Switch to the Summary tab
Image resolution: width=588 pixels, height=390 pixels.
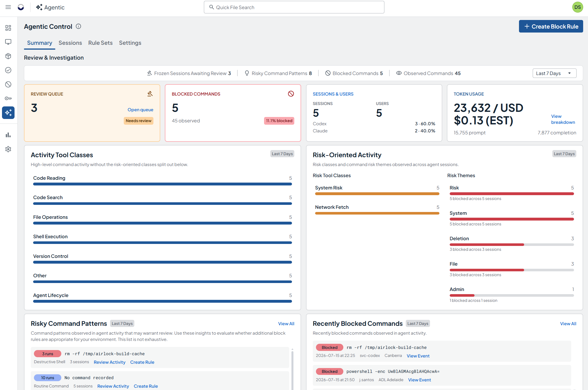click(x=40, y=43)
